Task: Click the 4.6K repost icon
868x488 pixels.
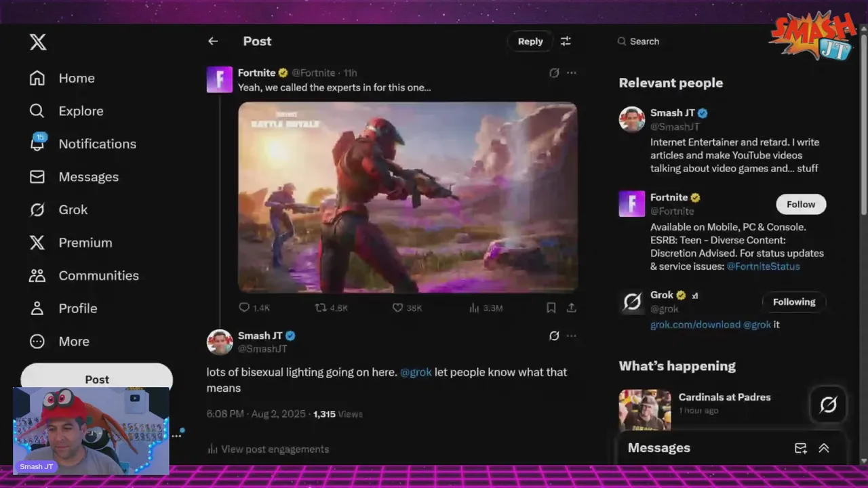Action: click(x=321, y=308)
